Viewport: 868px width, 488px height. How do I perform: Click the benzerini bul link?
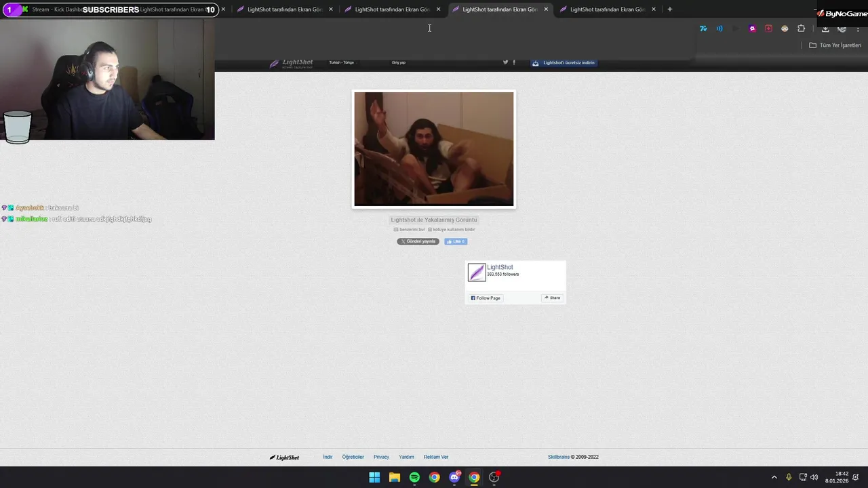pos(410,230)
